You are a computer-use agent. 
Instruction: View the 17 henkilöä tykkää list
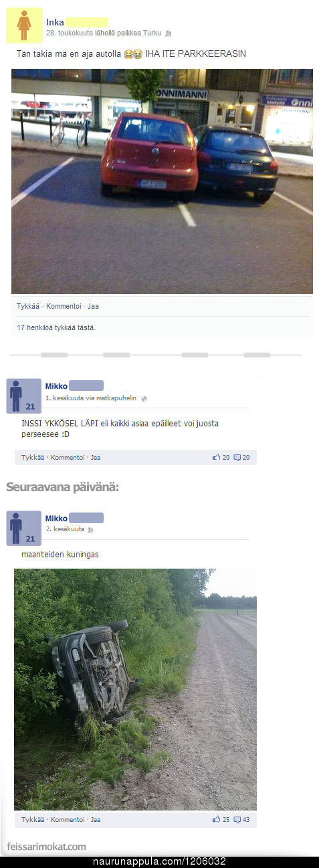56,327
